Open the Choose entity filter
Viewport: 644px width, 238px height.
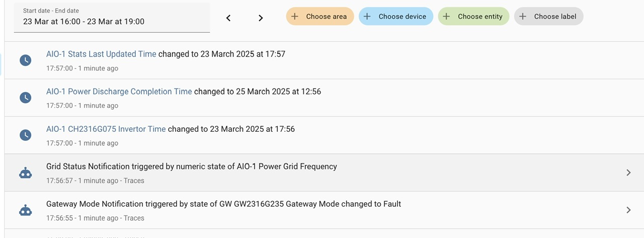pyautogui.click(x=473, y=16)
